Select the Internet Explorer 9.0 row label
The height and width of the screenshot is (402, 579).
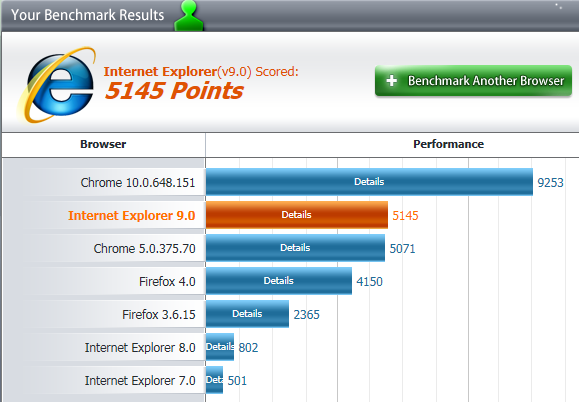pyautogui.click(x=131, y=215)
